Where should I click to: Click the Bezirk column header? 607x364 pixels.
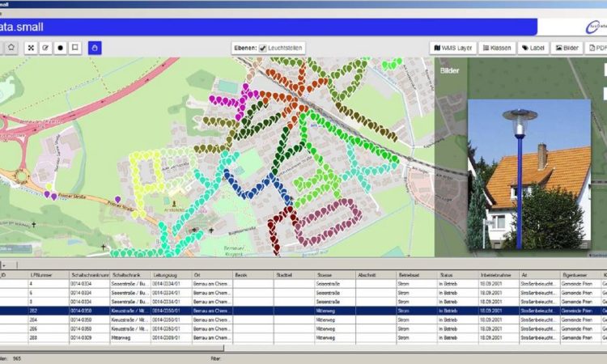pos(253,275)
